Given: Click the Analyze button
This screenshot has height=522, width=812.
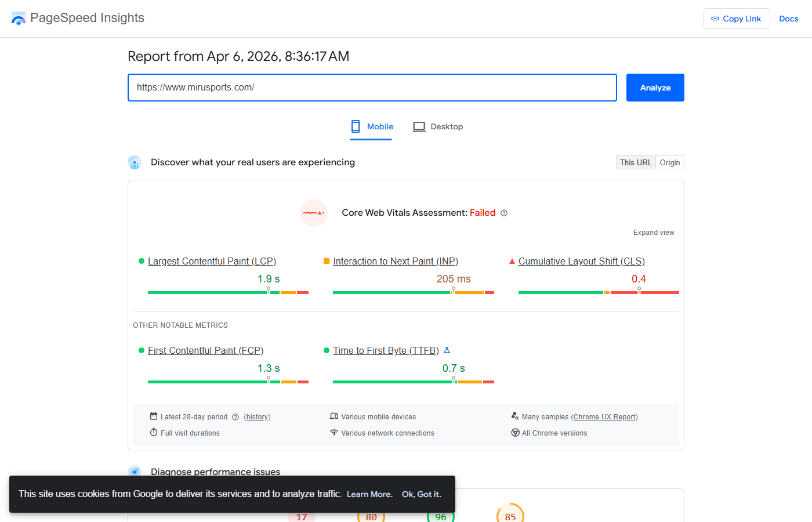Looking at the screenshot, I should [655, 88].
